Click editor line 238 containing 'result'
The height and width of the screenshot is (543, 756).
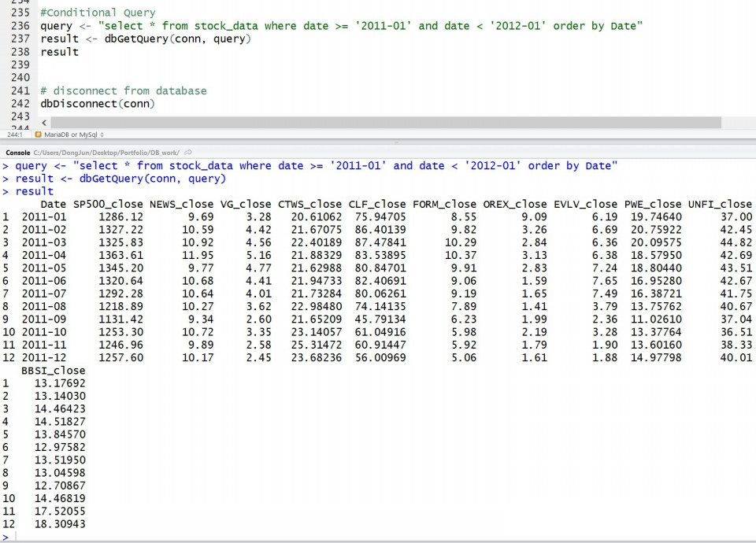[x=59, y=52]
